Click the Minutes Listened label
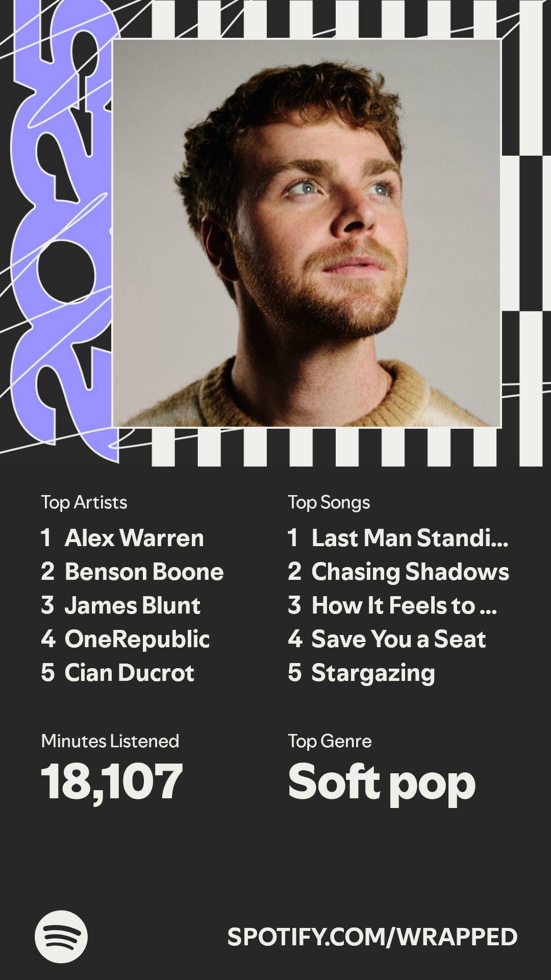The width and height of the screenshot is (551, 980). pyautogui.click(x=110, y=741)
